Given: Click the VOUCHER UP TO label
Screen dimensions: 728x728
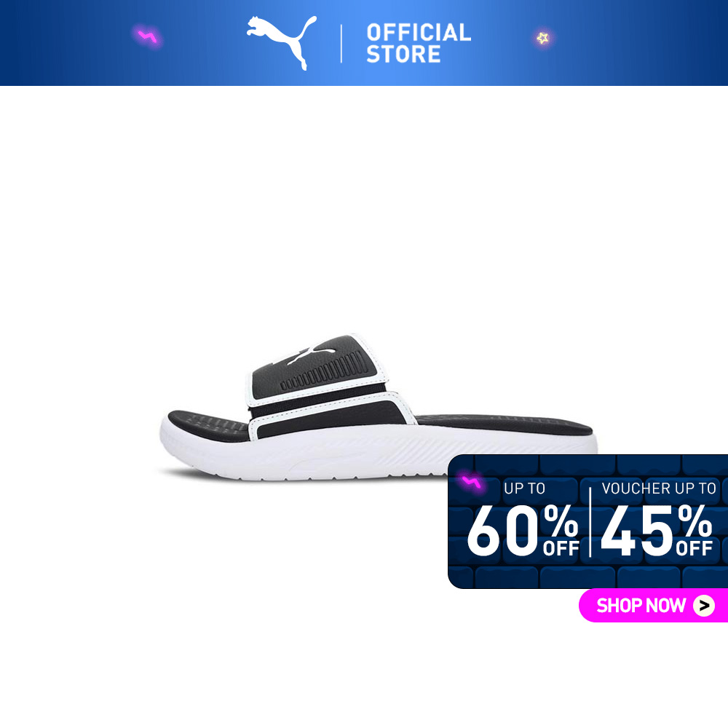Looking at the screenshot, I should 659,488.
